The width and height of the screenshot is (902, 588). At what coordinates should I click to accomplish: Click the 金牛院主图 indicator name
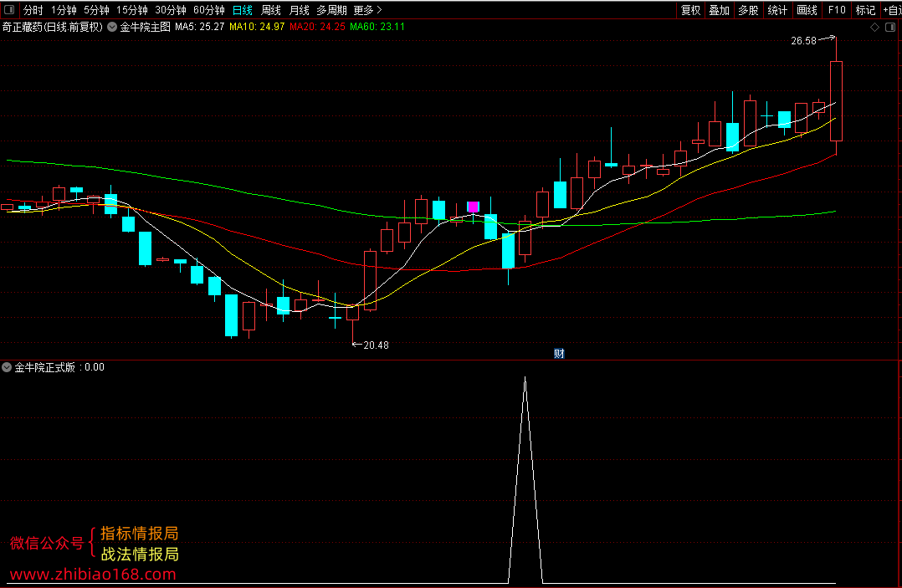point(145,27)
